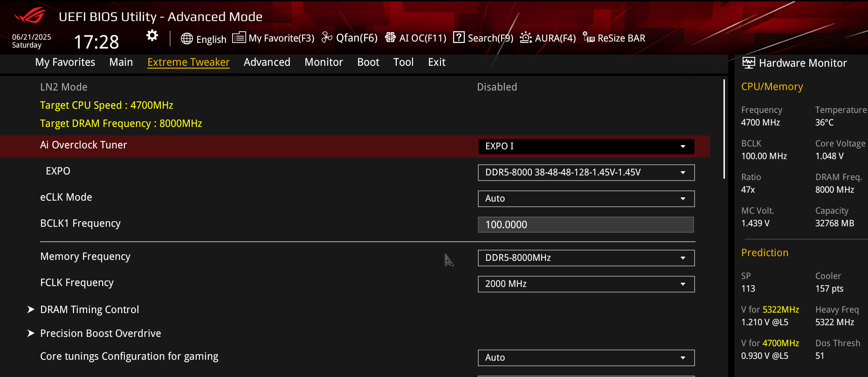
Task: Switch to Main tab
Action: click(x=121, y=62)
